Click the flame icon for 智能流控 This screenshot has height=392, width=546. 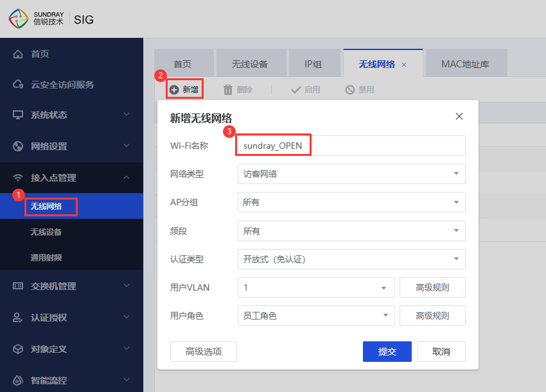tap(18, 380)
